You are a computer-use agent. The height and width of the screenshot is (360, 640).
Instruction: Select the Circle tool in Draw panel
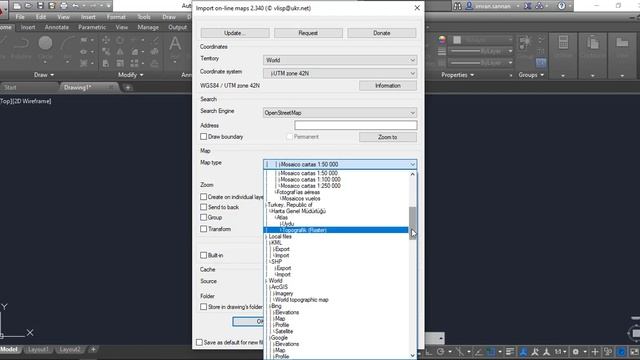(45, 43)
